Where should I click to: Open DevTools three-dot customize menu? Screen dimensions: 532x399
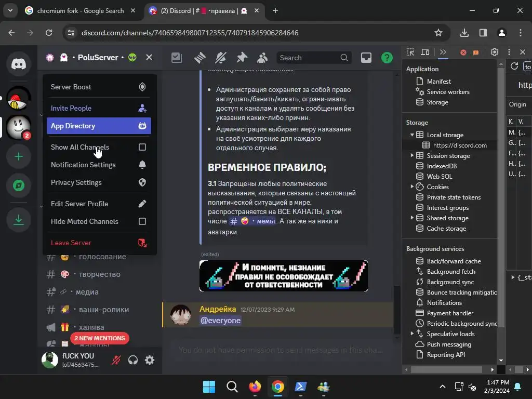509,52
